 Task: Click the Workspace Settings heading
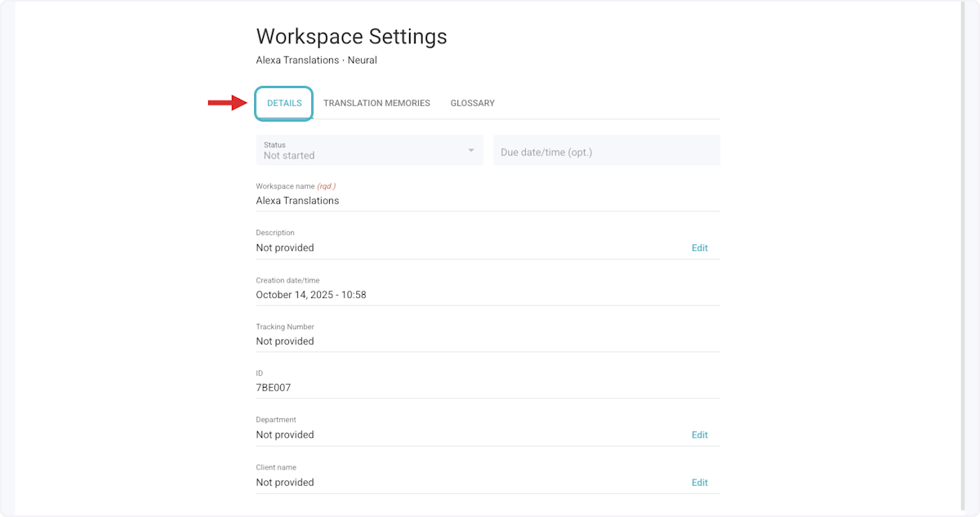click(x=351, y=37)
